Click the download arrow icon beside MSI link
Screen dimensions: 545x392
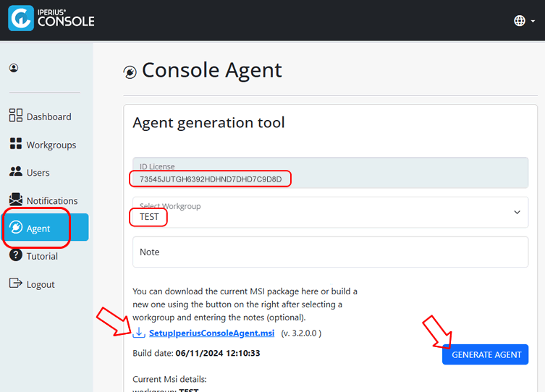139,332
